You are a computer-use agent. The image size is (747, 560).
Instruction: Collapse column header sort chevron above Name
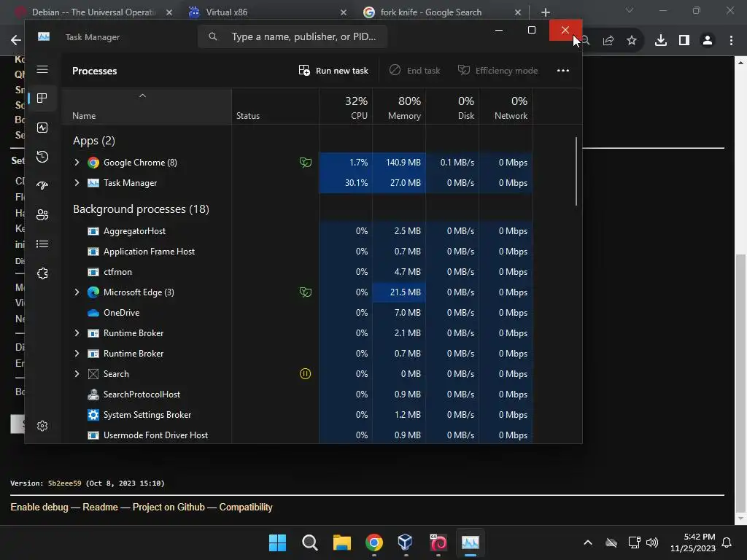142,96
